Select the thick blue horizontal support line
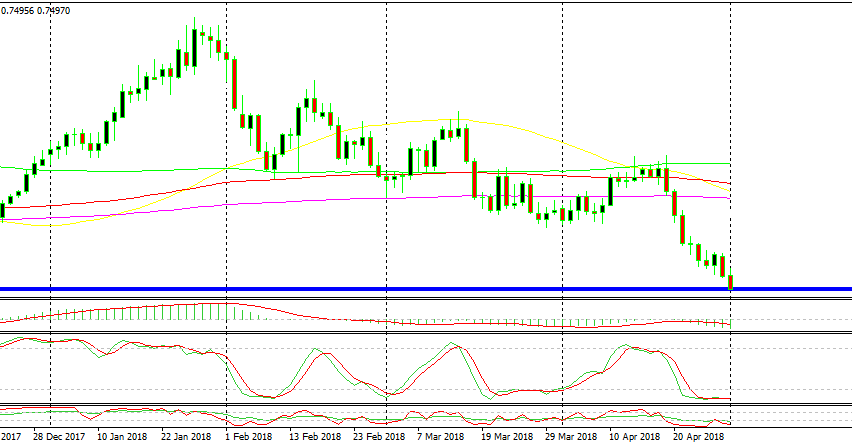The image size is (852, 448). point(426,289)
